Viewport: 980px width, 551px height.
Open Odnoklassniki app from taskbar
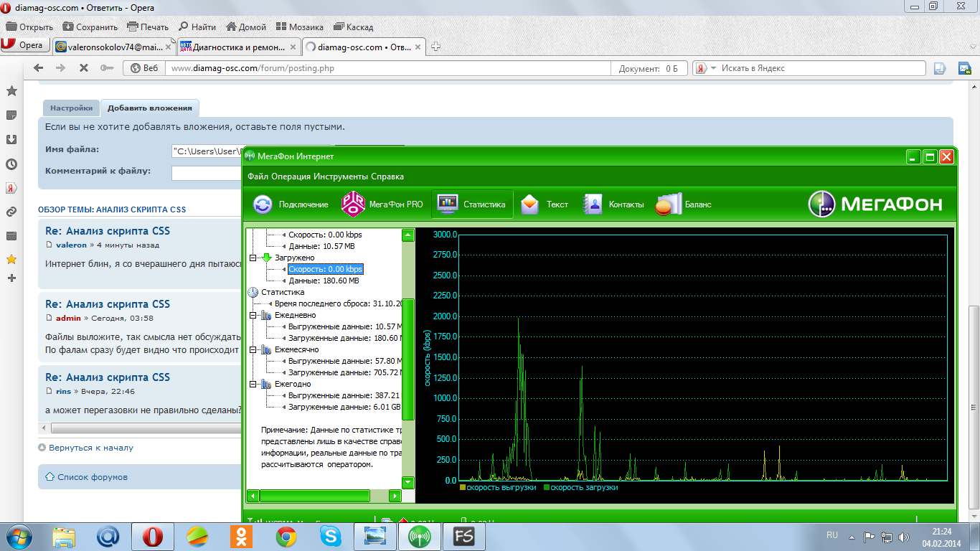[x=241, y=536]
